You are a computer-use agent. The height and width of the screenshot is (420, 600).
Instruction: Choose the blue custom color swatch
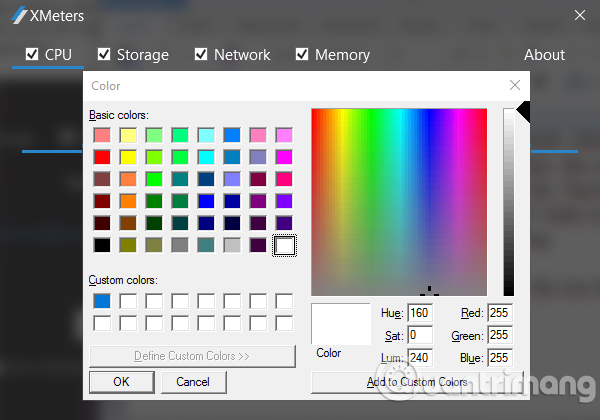[x=102, y=301]
